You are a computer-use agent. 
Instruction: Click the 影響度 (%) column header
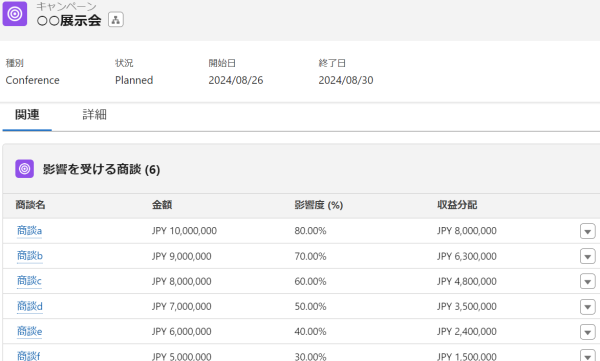pos(319,205)
